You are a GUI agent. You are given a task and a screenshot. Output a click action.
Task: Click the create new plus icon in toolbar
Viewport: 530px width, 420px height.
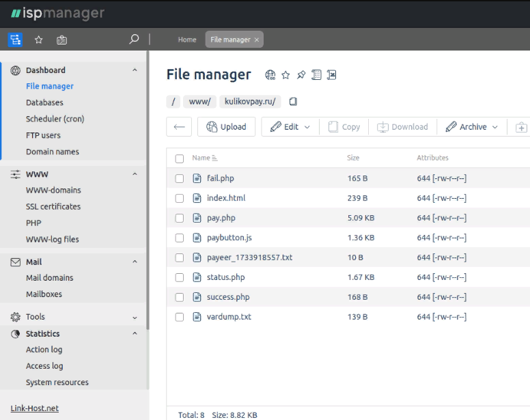(x=521, y=128)
